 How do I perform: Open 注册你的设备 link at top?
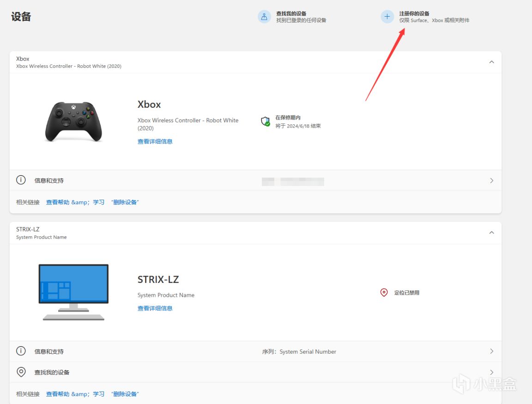pos(414,13)
